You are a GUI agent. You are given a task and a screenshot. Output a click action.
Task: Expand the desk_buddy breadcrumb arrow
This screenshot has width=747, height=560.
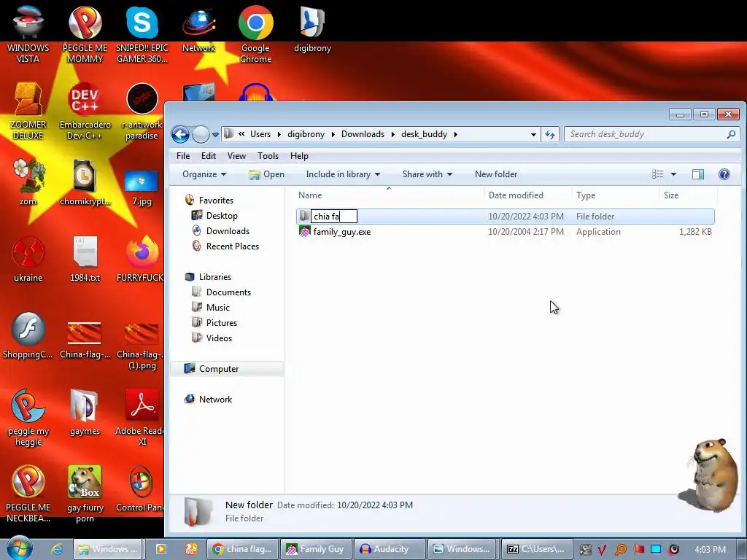[x=456, y=134]
